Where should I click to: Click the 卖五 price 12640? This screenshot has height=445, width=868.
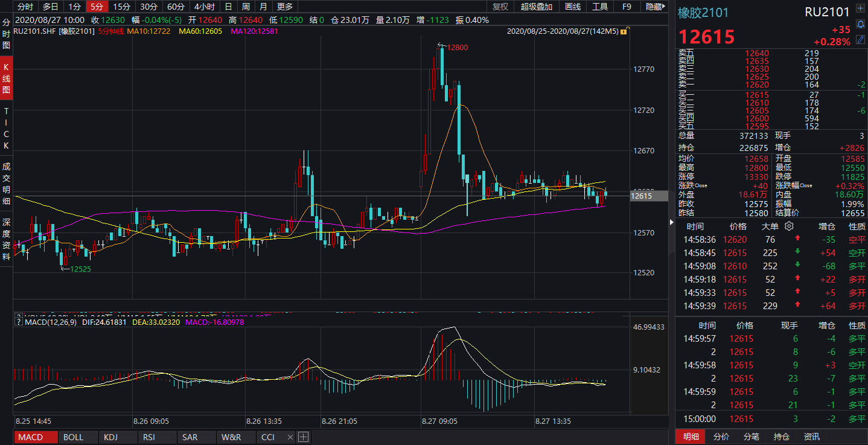[756, 53]
